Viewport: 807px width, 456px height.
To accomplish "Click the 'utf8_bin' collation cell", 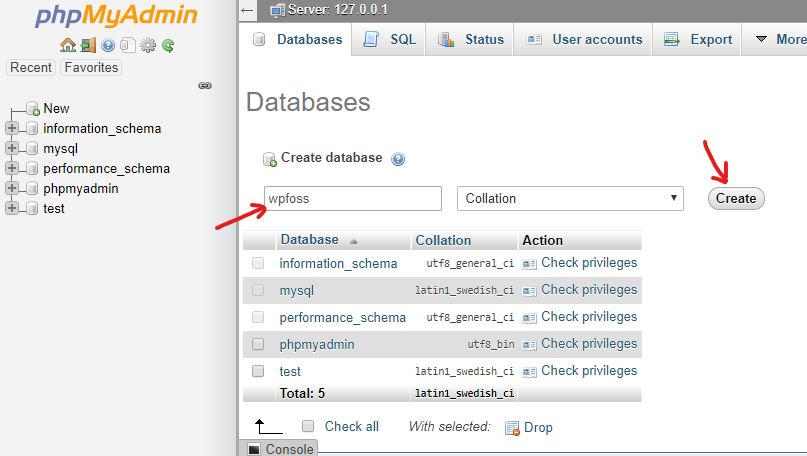I will coord(490,344).
